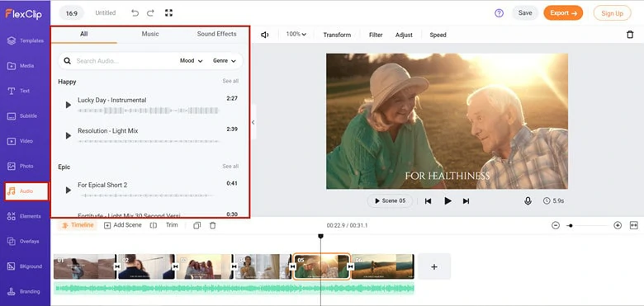
Task: Click the green audio track waveform
Action: coord(234,289)
